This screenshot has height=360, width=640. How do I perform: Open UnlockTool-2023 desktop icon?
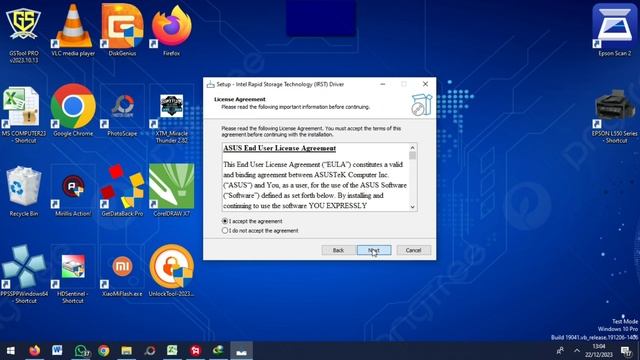pos(171,270)
